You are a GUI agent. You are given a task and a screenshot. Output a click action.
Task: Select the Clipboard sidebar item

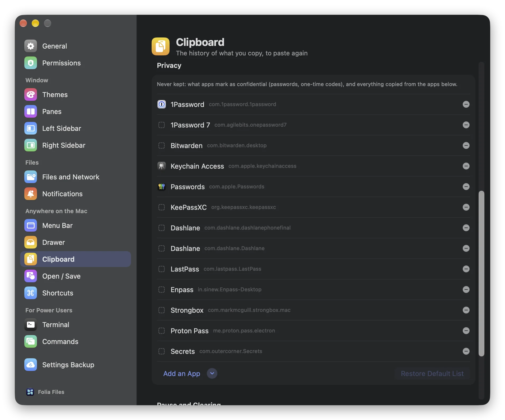(76, 259)
